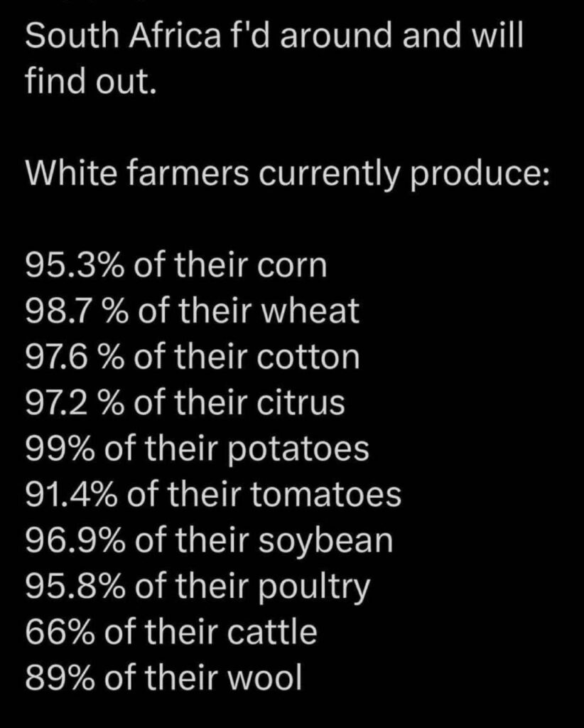The image size is (584, 728).
Task: Select the '95.3% of their corn' line
Action: click(x=176, y=266)
